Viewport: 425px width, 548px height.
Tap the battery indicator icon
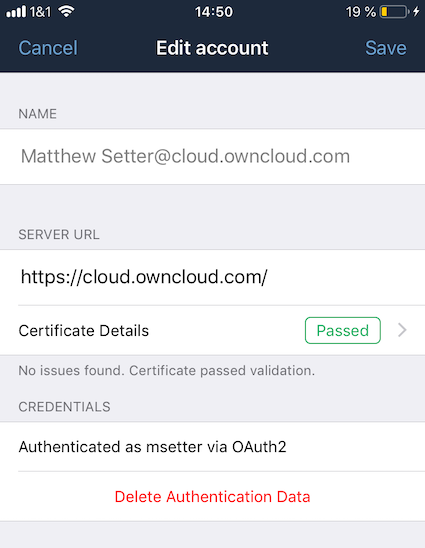[394, 12]
